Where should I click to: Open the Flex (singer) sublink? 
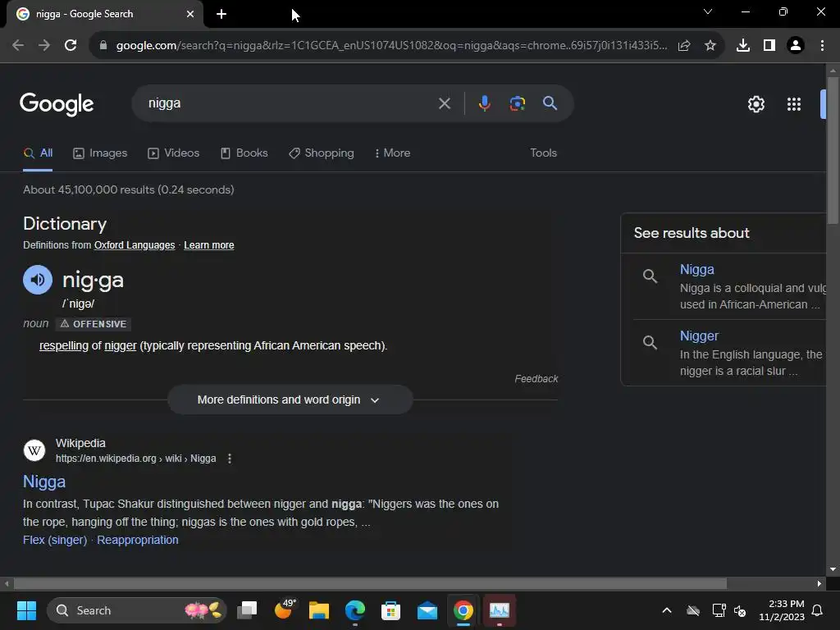[x=55, y=540]
